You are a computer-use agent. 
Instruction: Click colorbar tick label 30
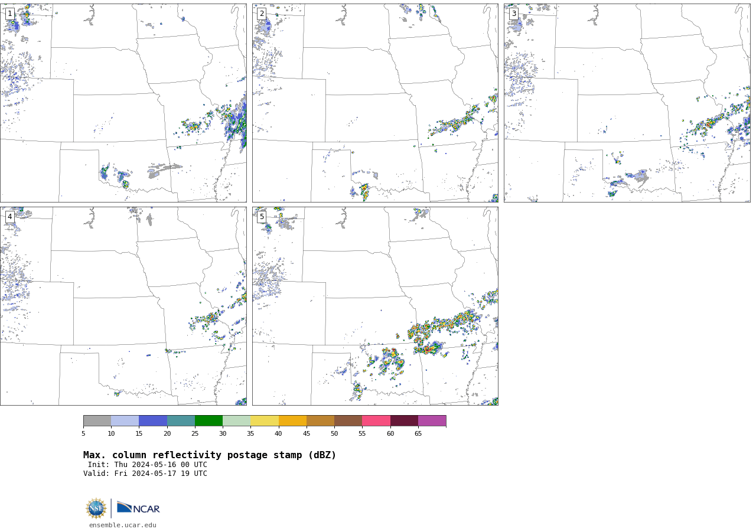(x=223, y=434)
